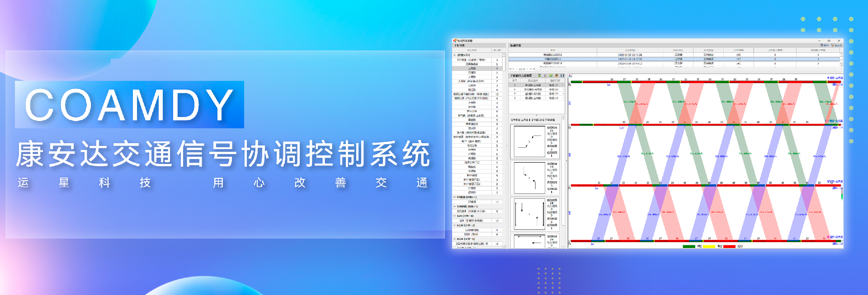Click the phase diagram panel scrollbar down arrow
The image size is (868, 295).
pos(563,247)
